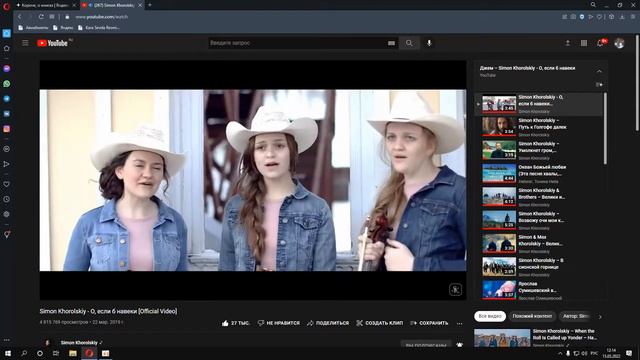Image resolution: width=640 pixels, height=360 pixels.
Task: Open Windows taskbar search
Action: coord(24,353)
